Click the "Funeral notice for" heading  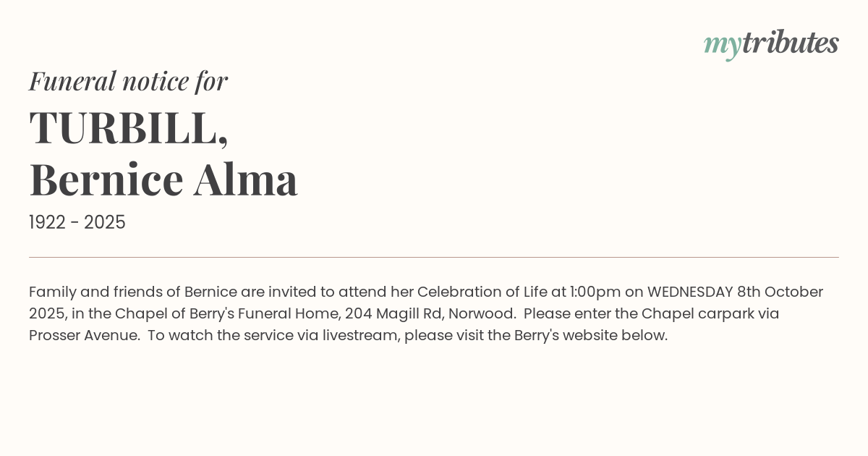click(x=128, y=81)
